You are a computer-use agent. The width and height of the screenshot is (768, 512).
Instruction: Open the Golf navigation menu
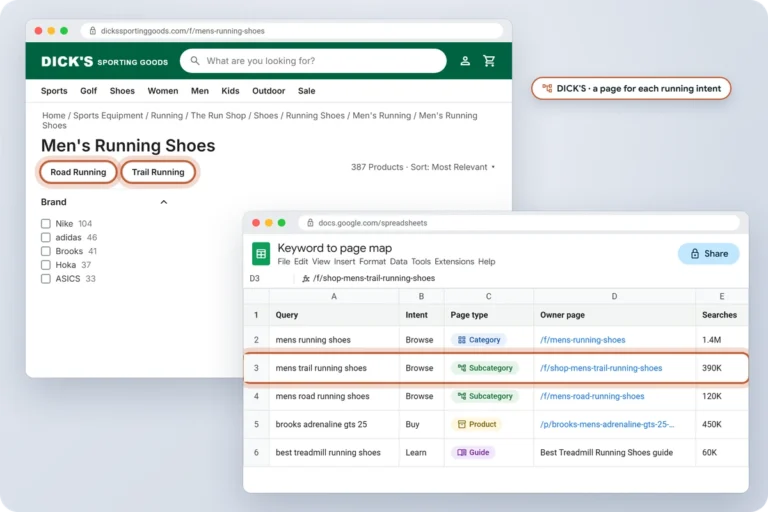pos(88,91)
